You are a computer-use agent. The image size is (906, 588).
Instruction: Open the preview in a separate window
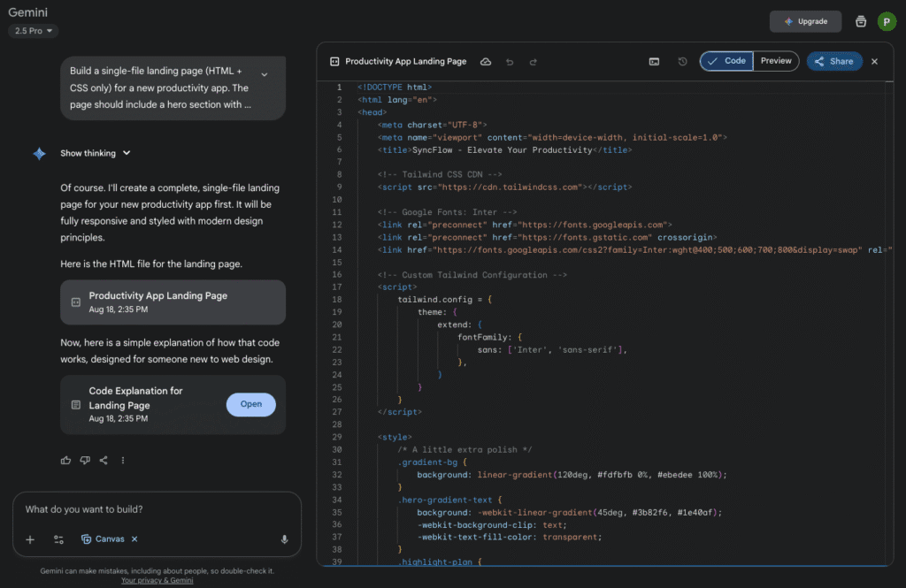[x=654, y=60]
